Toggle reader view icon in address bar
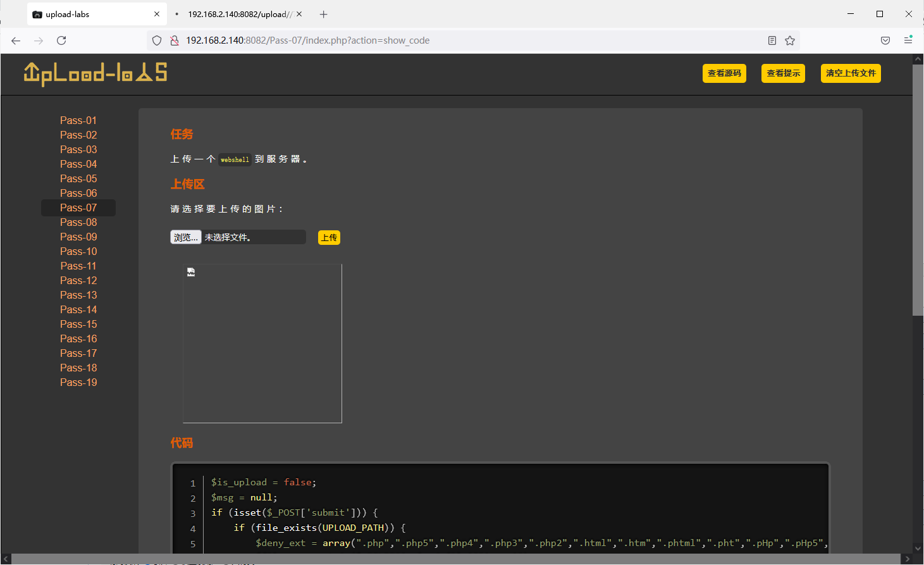Viewport: 924px width, 565px height. click(772, 40)
